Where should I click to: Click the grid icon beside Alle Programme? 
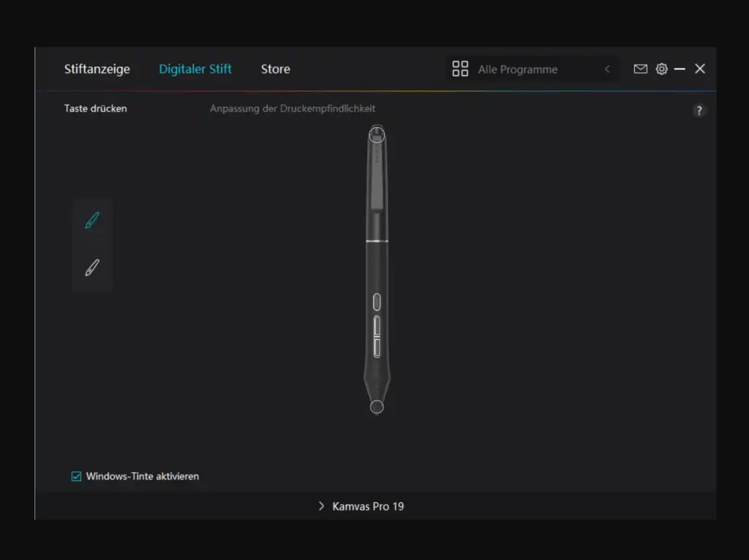[460, 69]
